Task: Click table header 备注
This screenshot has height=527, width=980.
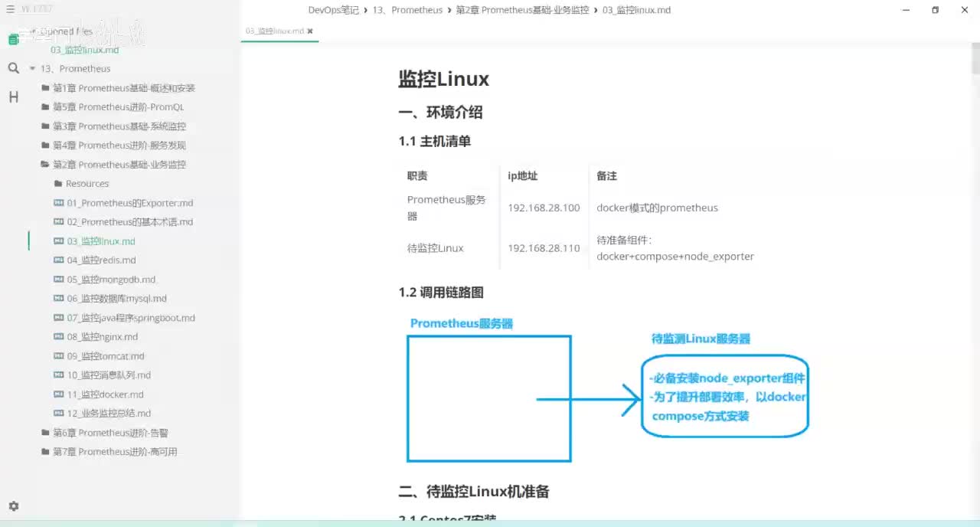Action: (x=606, y=176)
